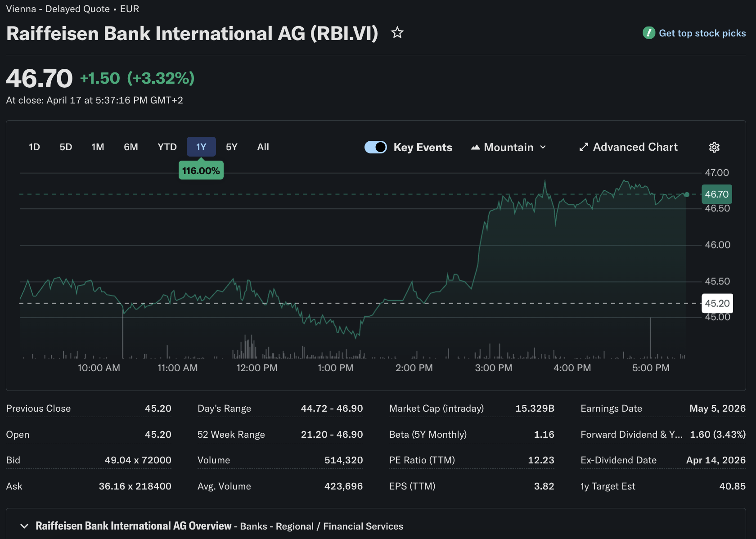Click the Bid value 49.04 x 72000
The height and width of the screenshot is (539, 756).
[x=138, y=460]
